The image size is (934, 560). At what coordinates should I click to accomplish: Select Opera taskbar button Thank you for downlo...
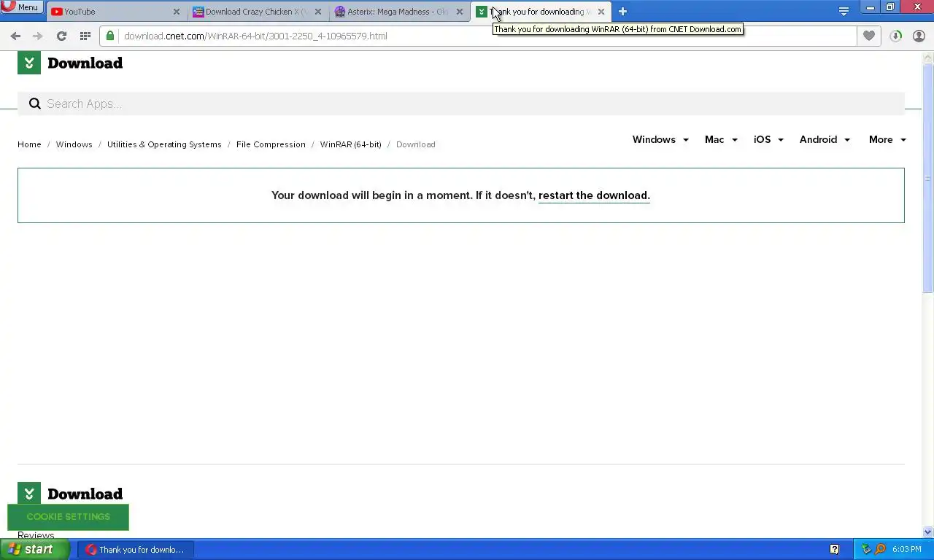click(136, 550)
